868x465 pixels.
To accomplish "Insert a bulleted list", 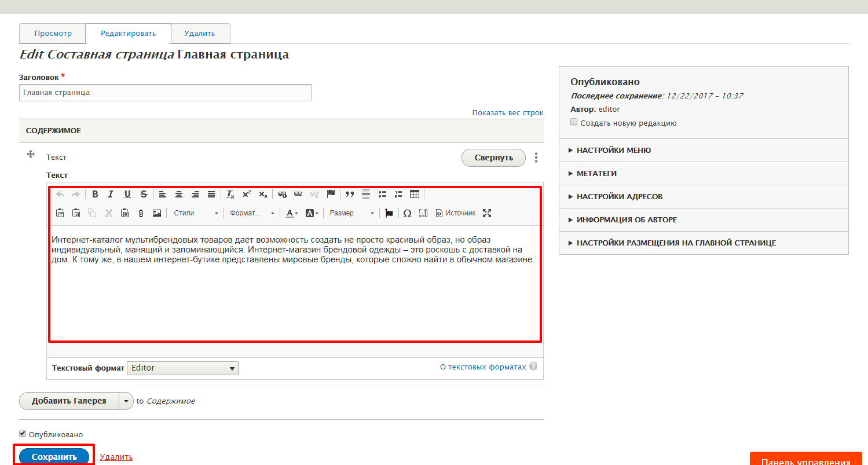I will pos(382,194).
